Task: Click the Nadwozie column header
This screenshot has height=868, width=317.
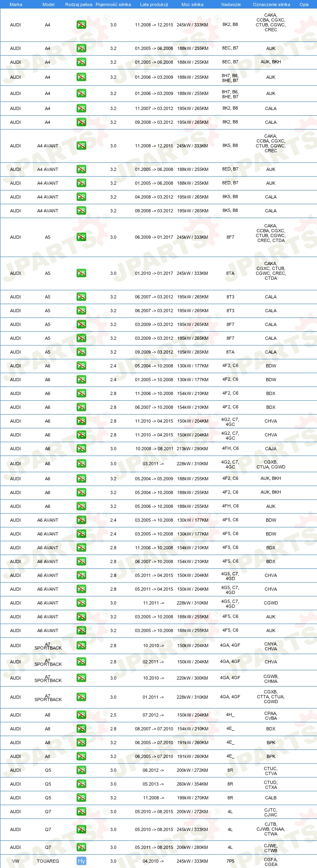Action: click(231, 4)
